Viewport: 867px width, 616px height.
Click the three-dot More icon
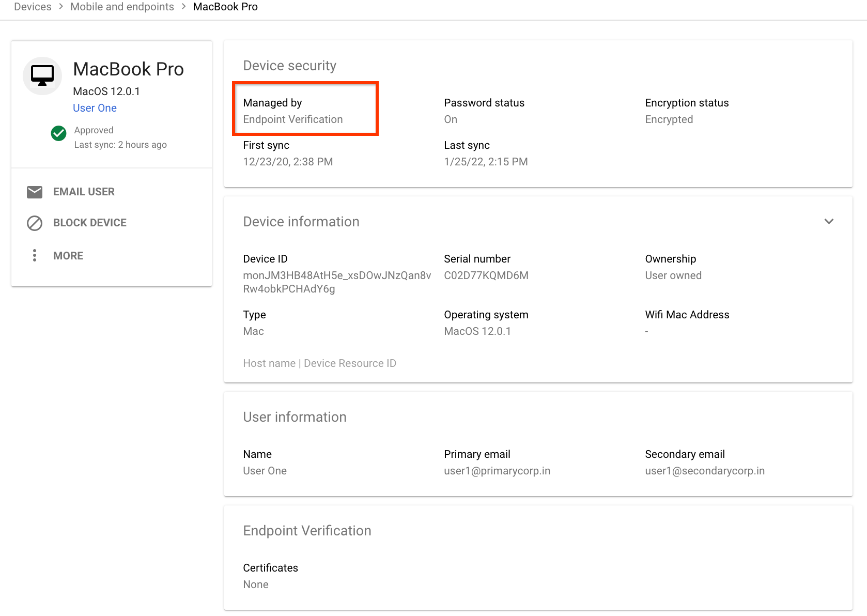[35, 255]
